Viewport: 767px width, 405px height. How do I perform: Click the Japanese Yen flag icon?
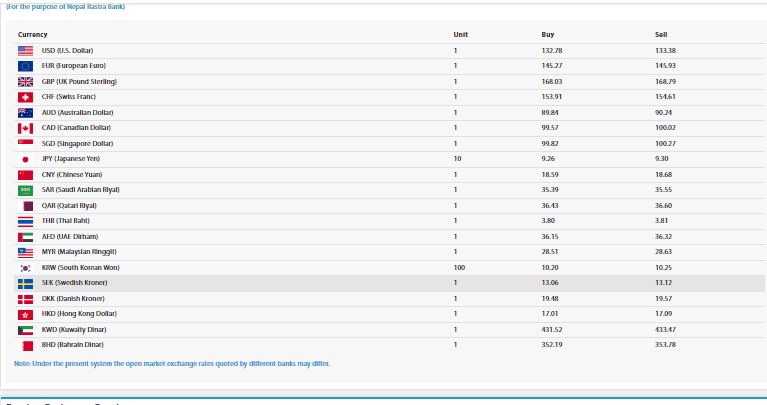click(x=26, y=159)
